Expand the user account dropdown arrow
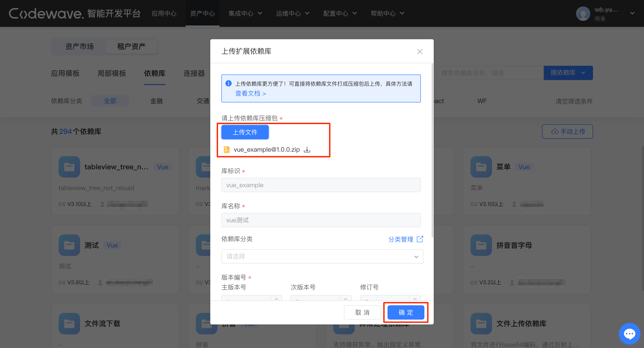The image size is (644, 348). pos(632,13)
